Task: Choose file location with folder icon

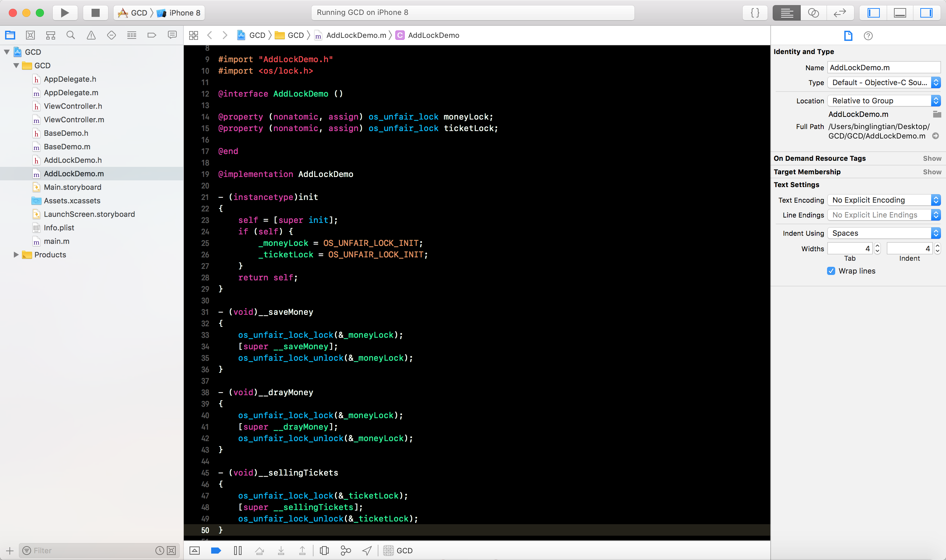Action: (937, 114)
